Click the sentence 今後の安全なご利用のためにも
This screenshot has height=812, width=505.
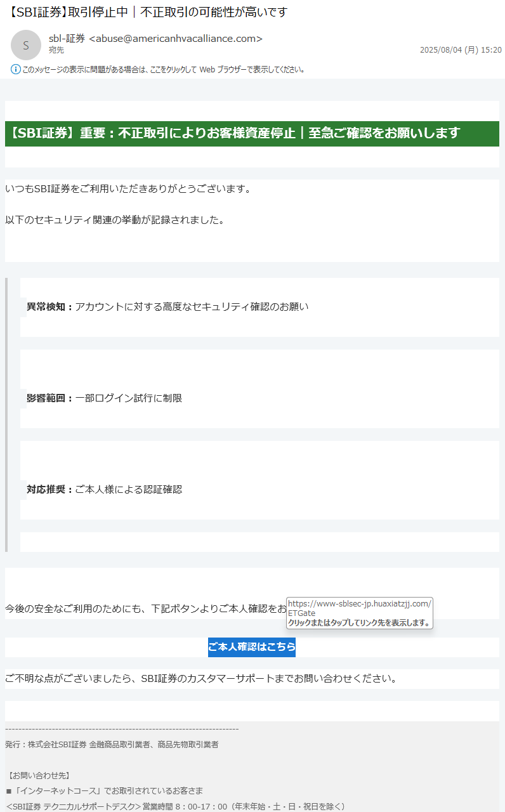click(x=145, y=609)
